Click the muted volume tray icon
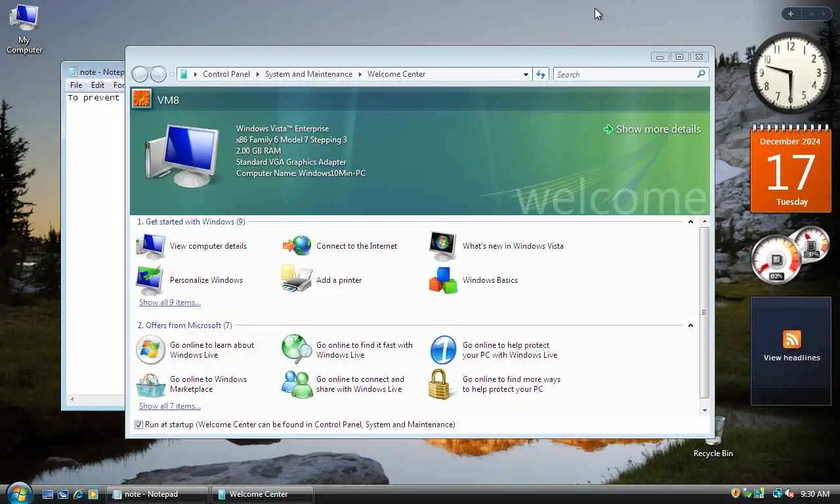Viewport: 840px width, 504px height. (x=790, y=493)
